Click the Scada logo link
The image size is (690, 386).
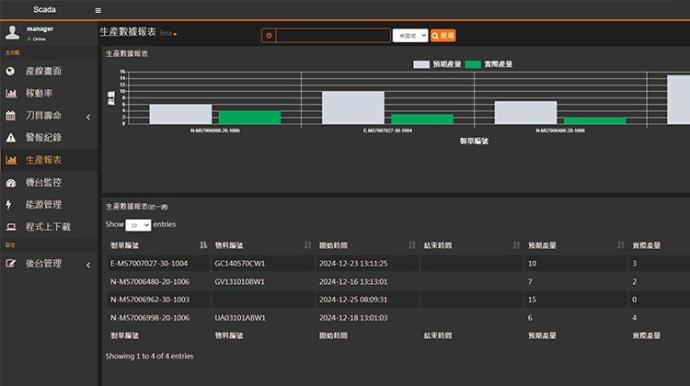pos(44,10)
